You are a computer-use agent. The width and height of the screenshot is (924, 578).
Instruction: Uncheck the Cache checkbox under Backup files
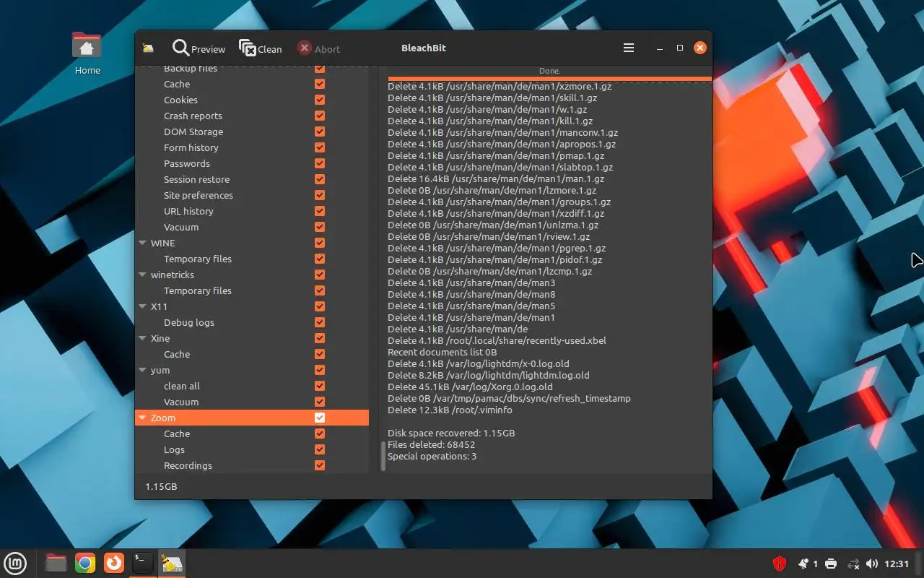320,84
